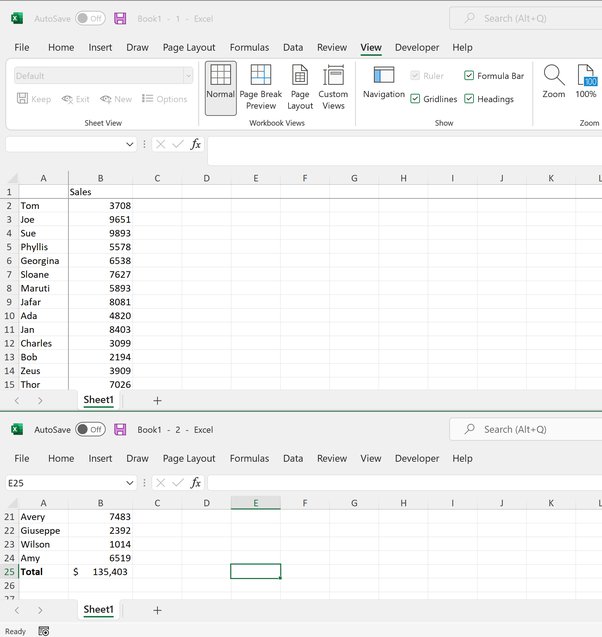
Task: Open Developer tab in top window
Action: pos(417,48)
